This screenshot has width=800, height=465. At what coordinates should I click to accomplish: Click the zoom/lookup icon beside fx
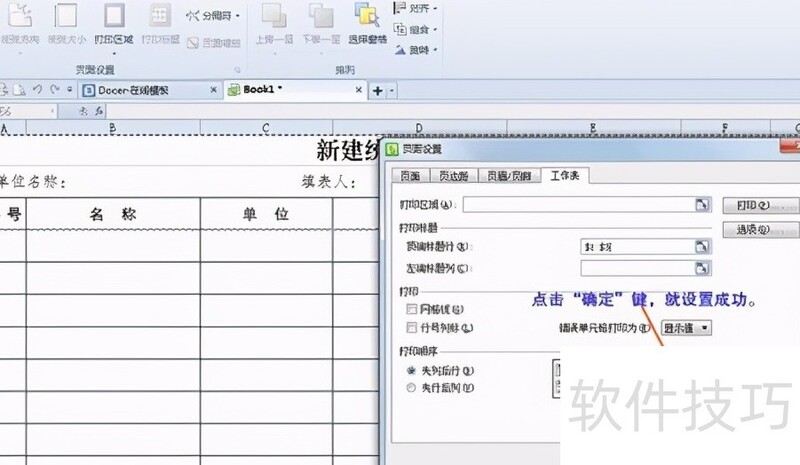click(x=84, y=111)
